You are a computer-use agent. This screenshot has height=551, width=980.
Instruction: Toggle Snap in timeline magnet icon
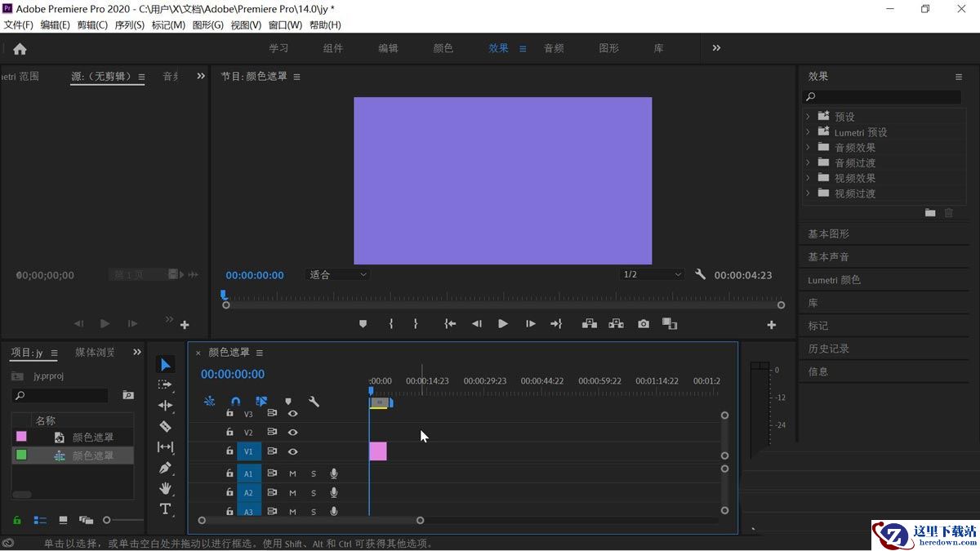235,402
